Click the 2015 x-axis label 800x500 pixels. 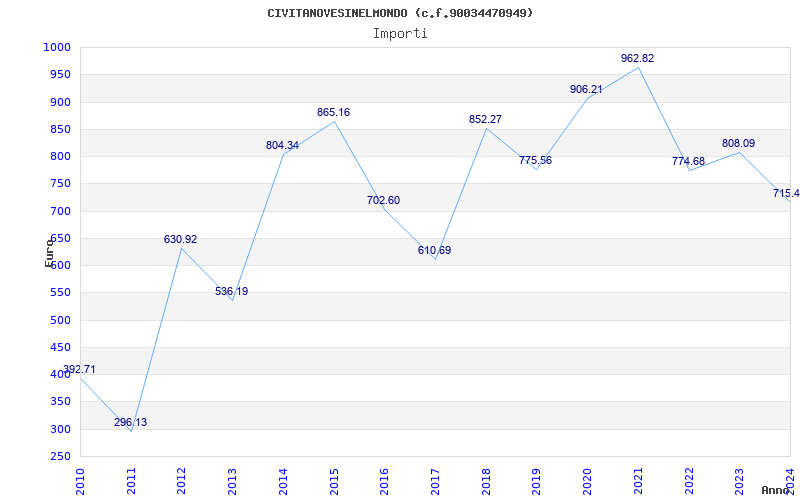pos(335,482)
